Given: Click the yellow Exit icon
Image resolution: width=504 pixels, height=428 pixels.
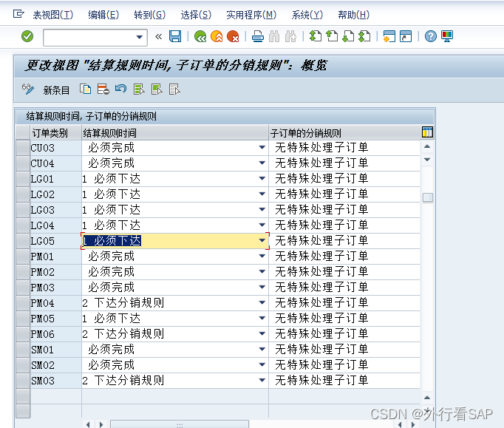Looking at the screenshot, I should 217,36.
